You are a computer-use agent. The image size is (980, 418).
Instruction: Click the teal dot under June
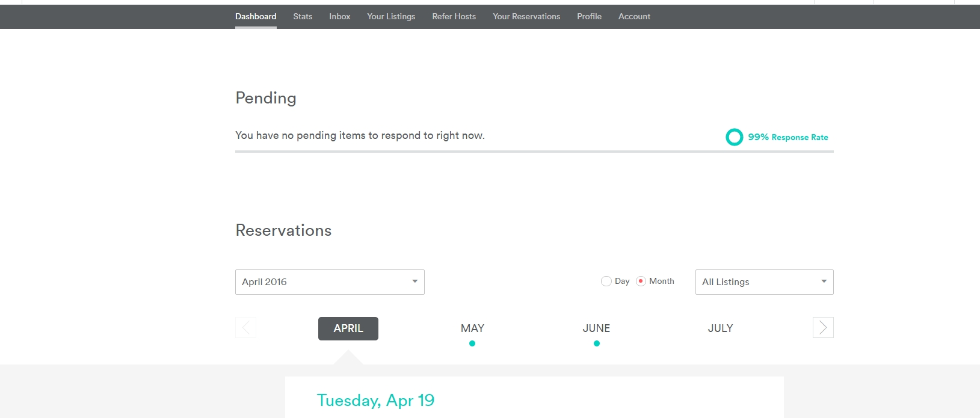(x=596, y=343)
